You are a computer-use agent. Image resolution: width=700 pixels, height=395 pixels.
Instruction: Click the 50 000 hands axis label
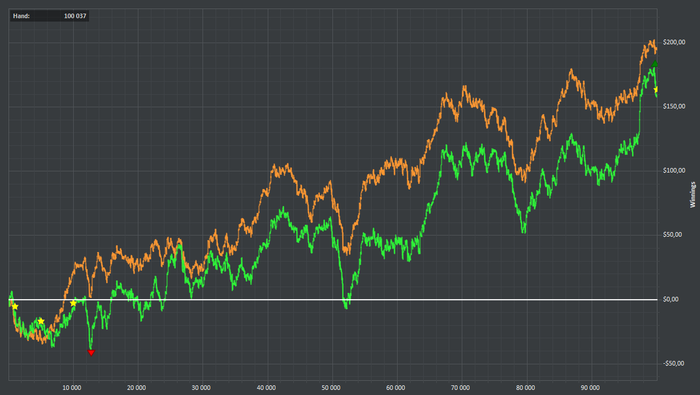pos(331,388)
